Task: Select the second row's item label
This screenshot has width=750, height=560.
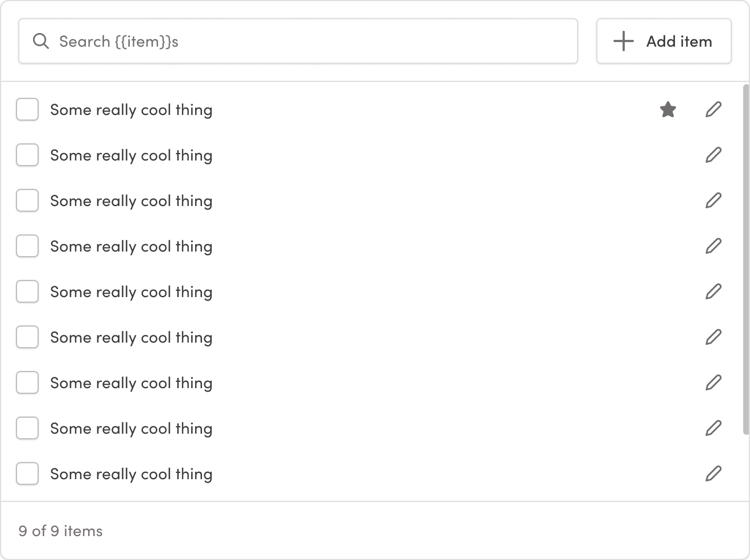Action: tap(131, 155)
